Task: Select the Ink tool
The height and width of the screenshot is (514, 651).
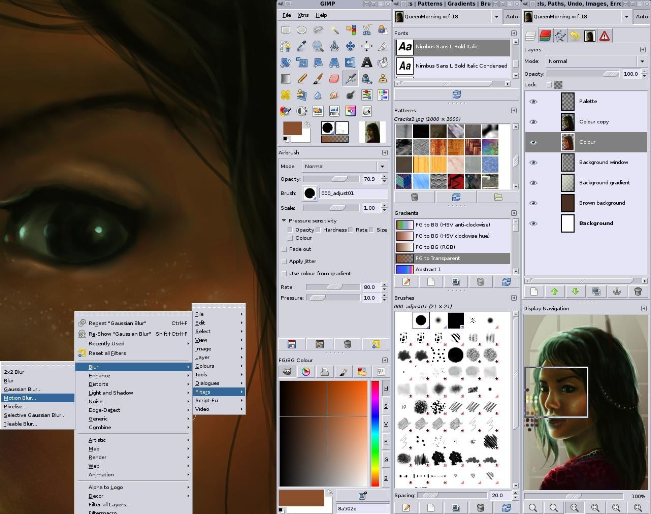Action: tap(367, 78)
